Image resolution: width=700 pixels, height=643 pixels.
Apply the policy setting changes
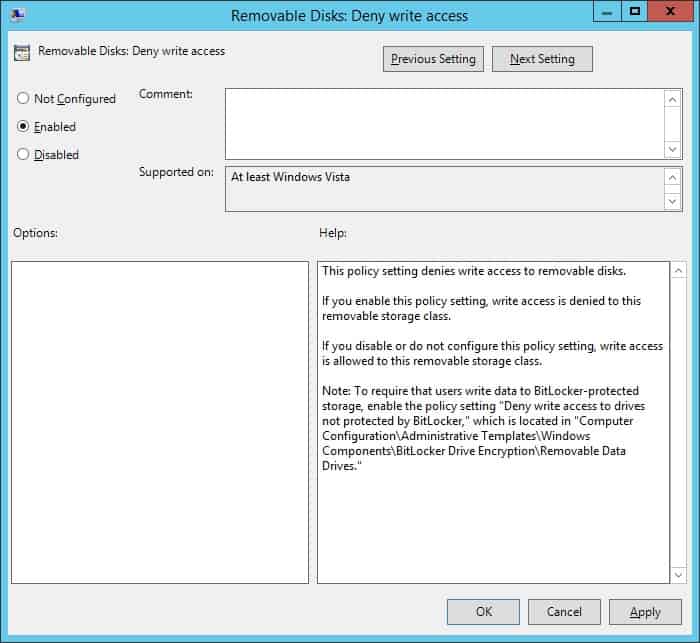pyautogui.click(x=645, y=612)
